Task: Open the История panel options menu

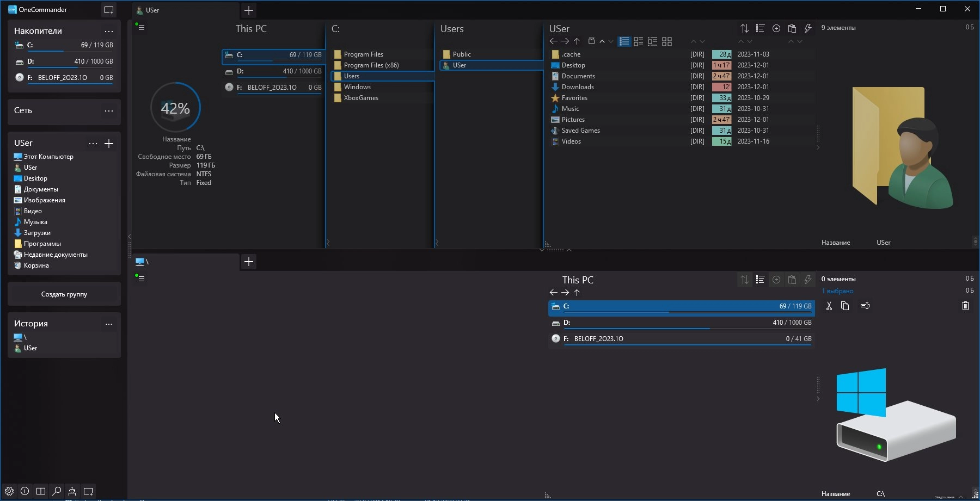Action: point(109,324)
